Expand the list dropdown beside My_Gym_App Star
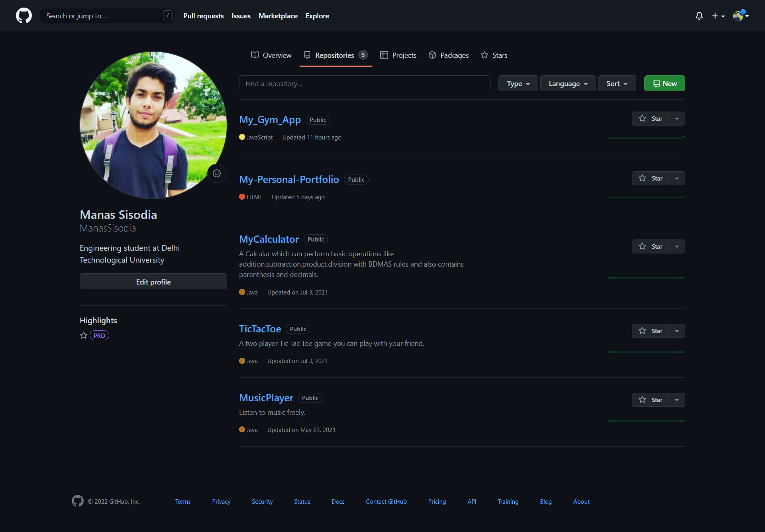Viewport: 765px width, 532px height. (x=677, y=118)
